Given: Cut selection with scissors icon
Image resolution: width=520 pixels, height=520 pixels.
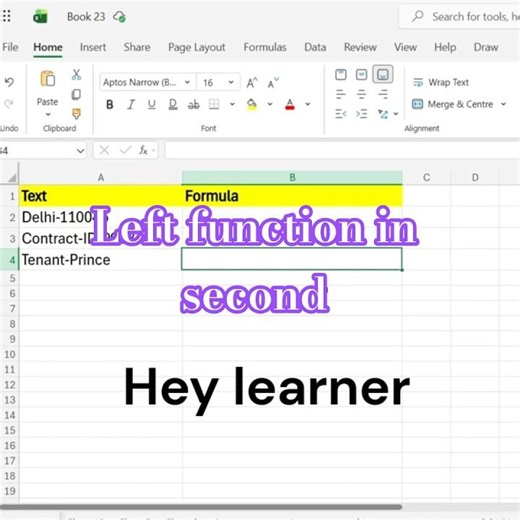Looking at the screenshot, I should (76, 75).
